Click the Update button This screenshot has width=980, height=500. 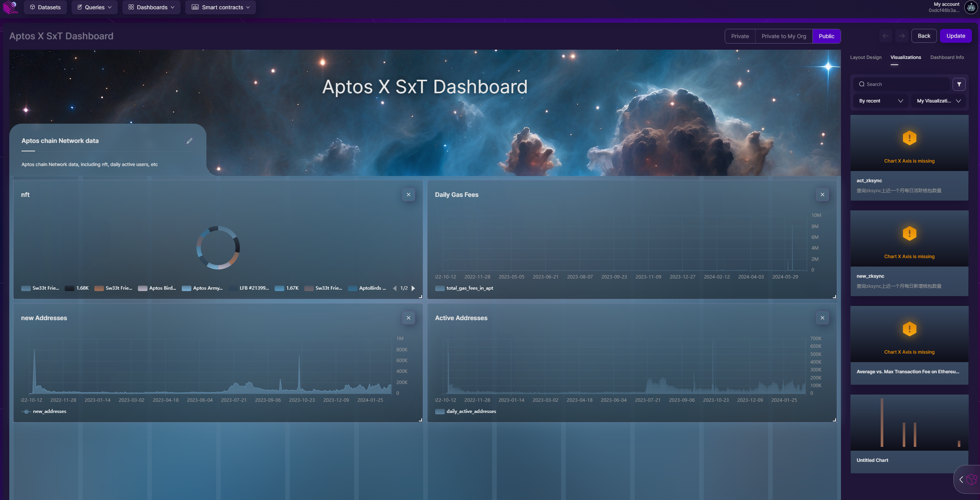955,36
